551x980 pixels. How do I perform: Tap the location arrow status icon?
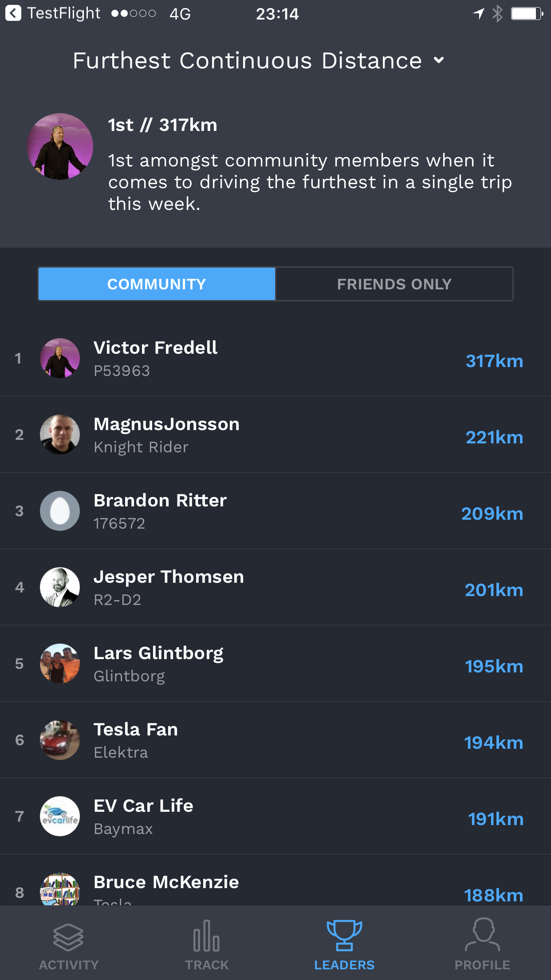[478, 14]
